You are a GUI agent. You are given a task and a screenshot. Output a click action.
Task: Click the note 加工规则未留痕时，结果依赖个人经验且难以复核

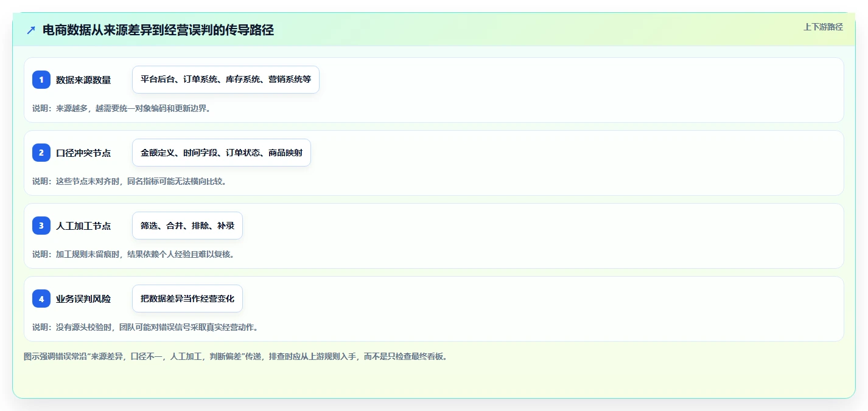[133, 254]
